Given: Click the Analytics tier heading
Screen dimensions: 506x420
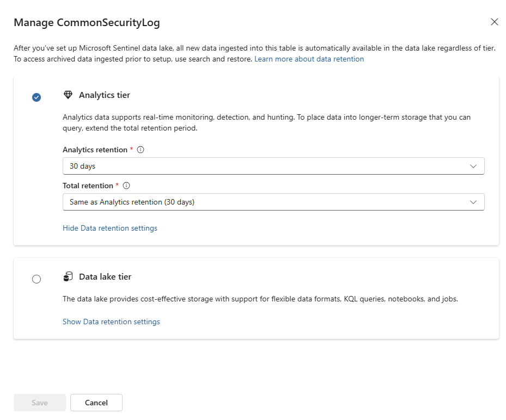Looking at the screenshot, I should coord(104,95).
